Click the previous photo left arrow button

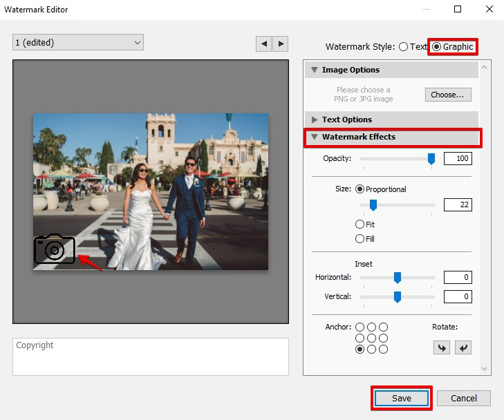tap(263, 44)
